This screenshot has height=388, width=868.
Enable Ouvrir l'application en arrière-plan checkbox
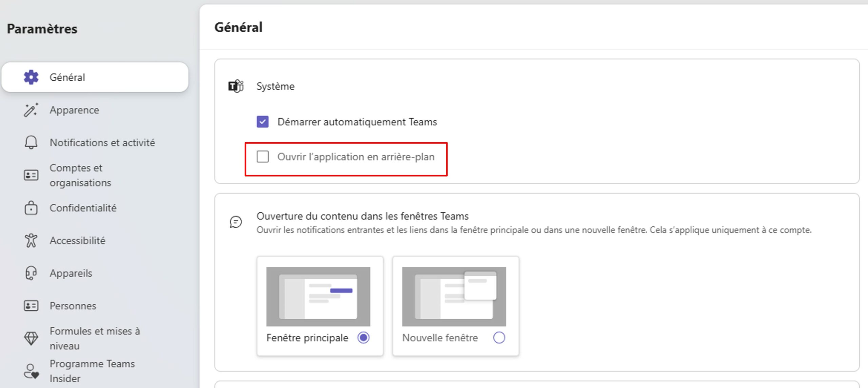point(262,157)
